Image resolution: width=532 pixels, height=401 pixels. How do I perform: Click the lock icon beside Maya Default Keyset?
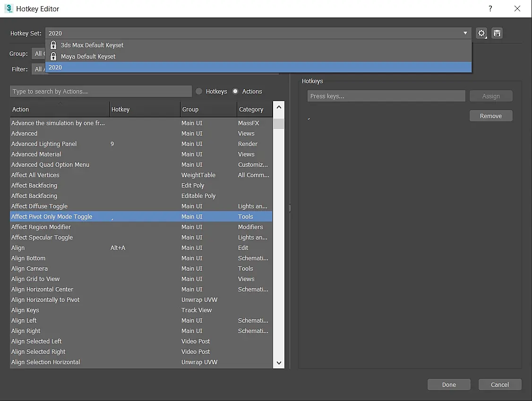pyautogui.click(x=53, y=56)
